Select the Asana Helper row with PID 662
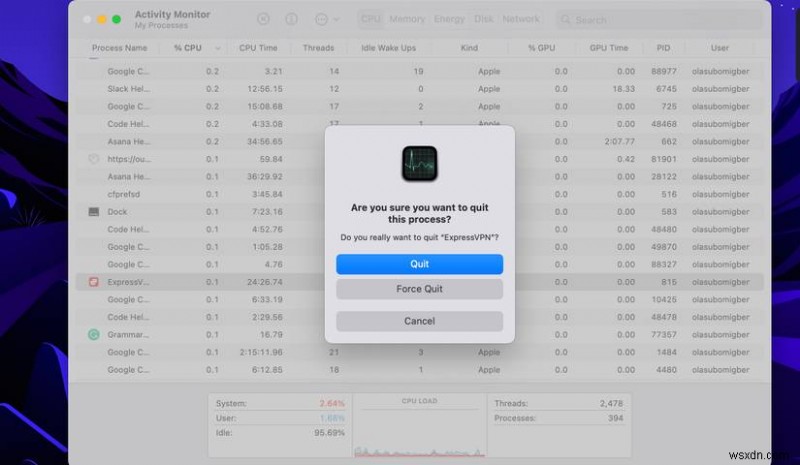The height and width of the screenshot is (465, 800). 419,141
